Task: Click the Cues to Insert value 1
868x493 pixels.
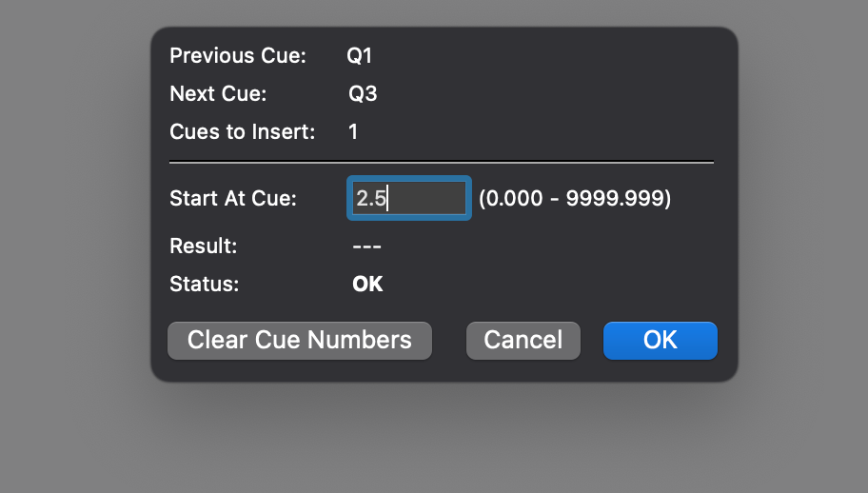Action: [353, 132]
